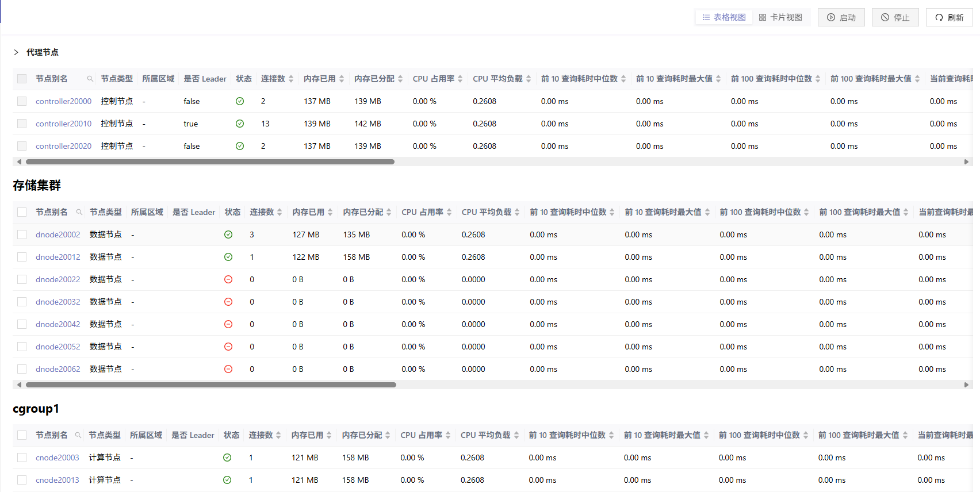Click sort arrows for 内存已用 in 存储集群 table
The height and width of the screenshot is (492, 980).
pyautogui.click(x=330, y=212)
